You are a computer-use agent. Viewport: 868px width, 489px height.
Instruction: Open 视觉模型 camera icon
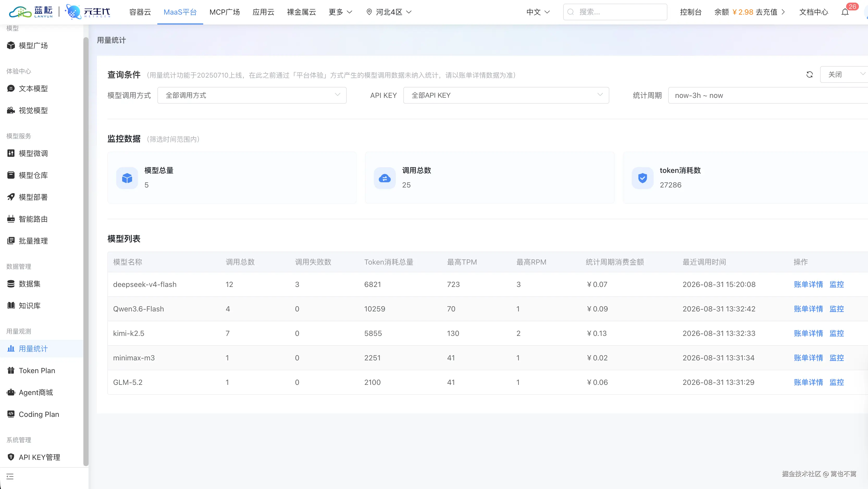(x=11, y=110)
